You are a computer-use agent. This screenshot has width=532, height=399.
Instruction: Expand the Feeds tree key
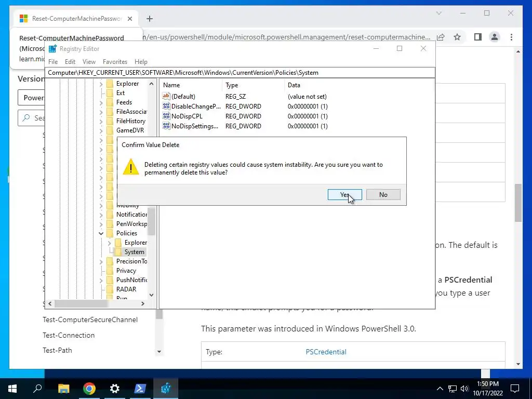(x=101, y=102)
